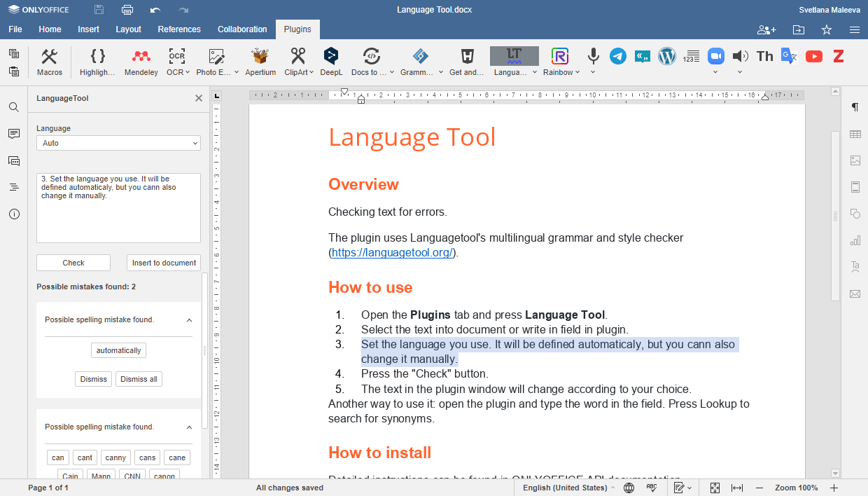
Task: Open the YouTube plugin
Action: click(x=813, y=56)
